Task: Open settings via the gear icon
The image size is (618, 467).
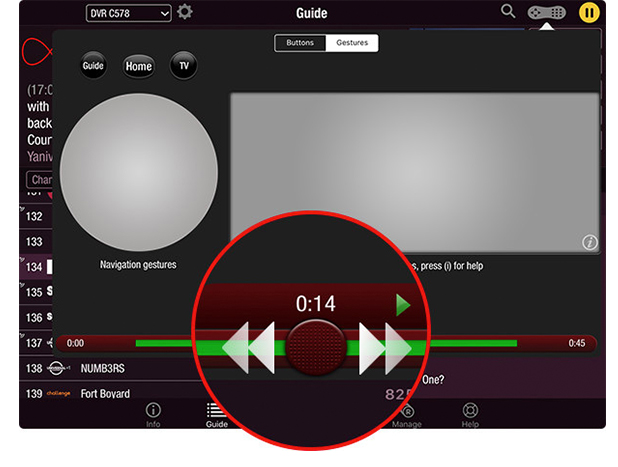Action: coord(185,12)
